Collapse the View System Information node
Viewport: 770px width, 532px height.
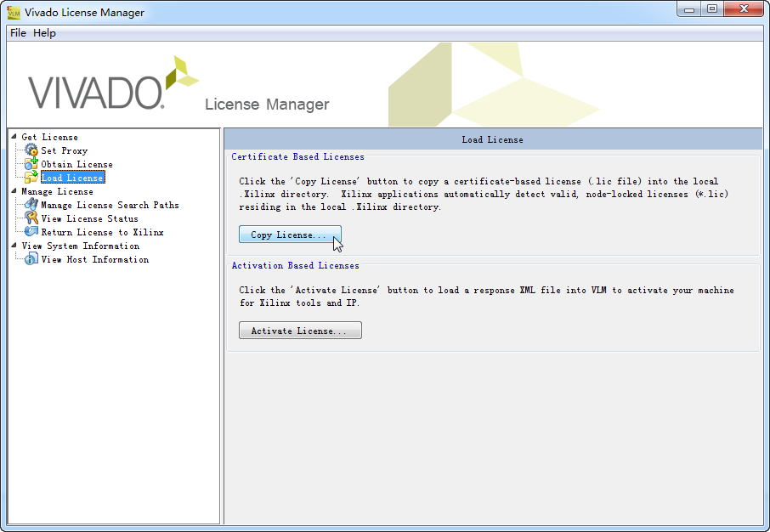tap(14, 246)
